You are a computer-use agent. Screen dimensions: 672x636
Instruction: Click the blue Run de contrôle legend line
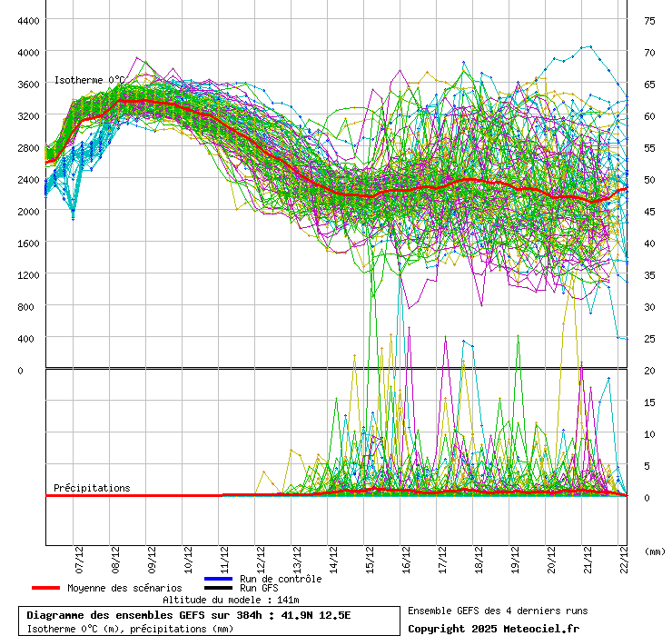(218, 579)
